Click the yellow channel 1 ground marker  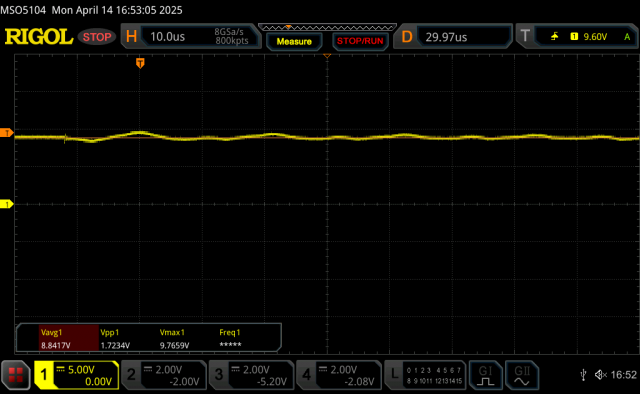[x=7, y=204]
